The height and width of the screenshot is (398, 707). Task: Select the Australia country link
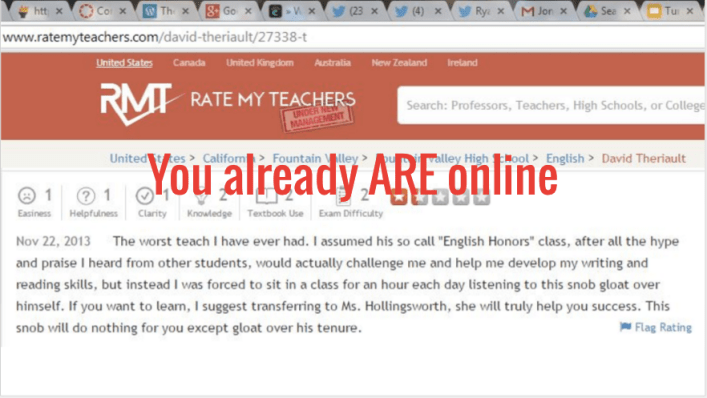tap(332, 63)
